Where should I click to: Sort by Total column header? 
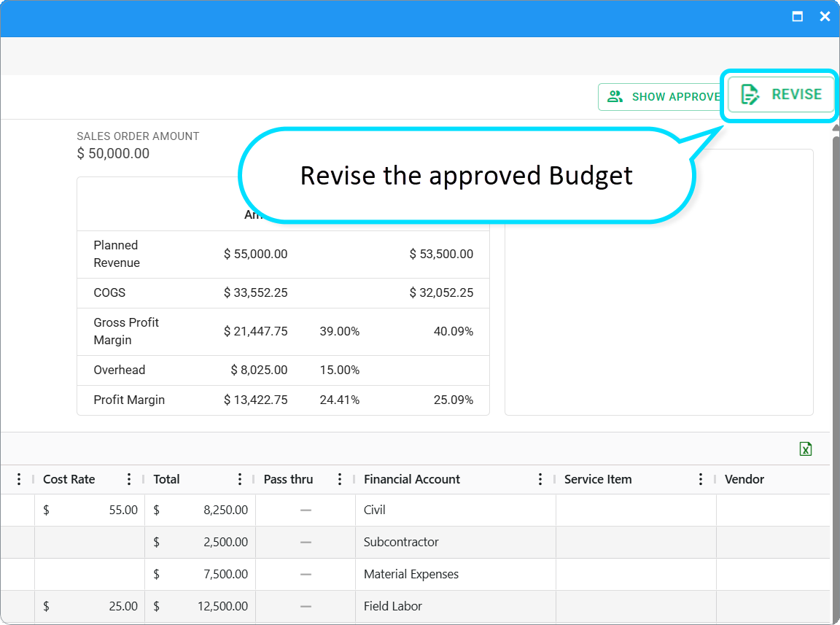166,479
